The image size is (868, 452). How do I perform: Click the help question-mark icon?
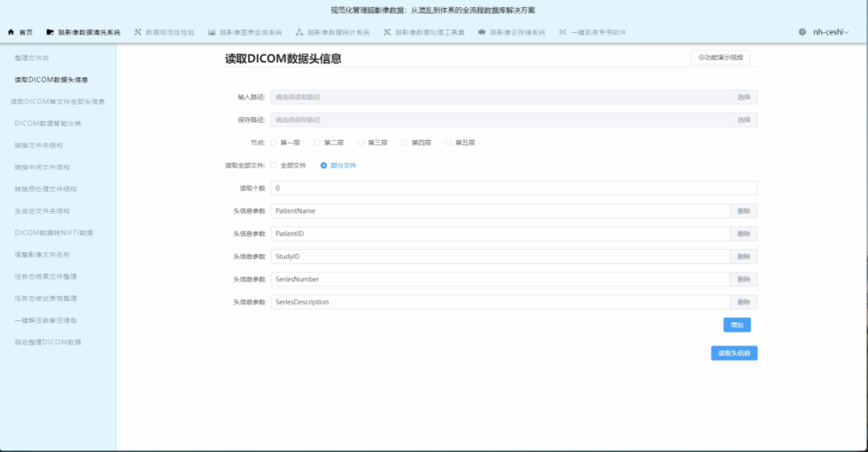(802, 32)
